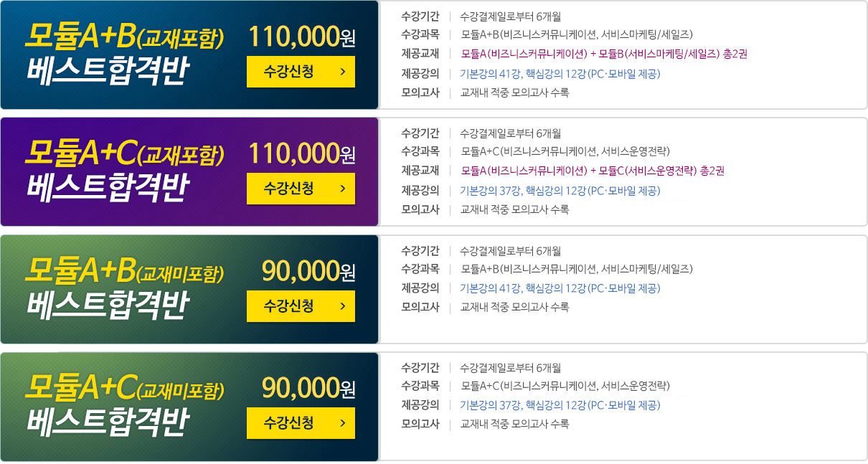
Task: Click arrow icon on fourth 수강신청 button
Action: tap(343, 423)
